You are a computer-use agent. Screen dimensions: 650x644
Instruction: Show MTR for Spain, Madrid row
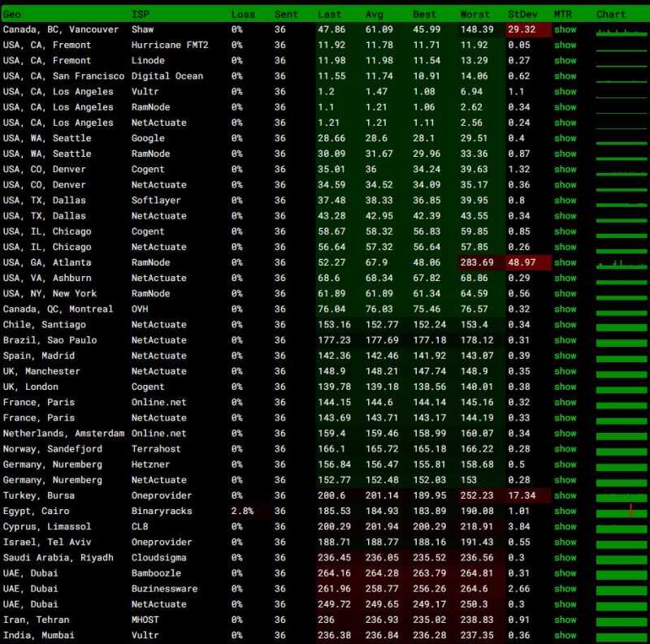pyautogui.click(x=565, y=356)
